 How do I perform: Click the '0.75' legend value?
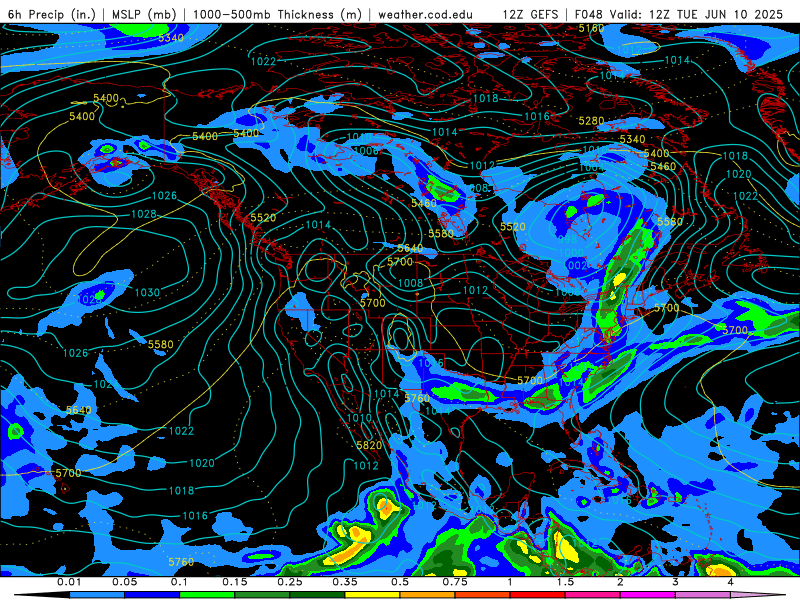pyautogui.click(x=455, y=582)
